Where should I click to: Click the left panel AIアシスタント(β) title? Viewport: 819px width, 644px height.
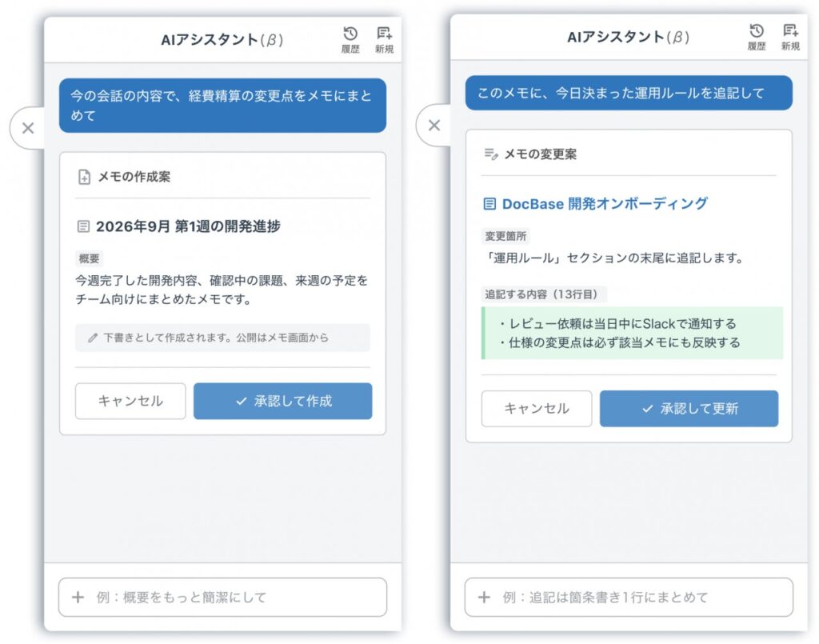[x=222, y=40]
